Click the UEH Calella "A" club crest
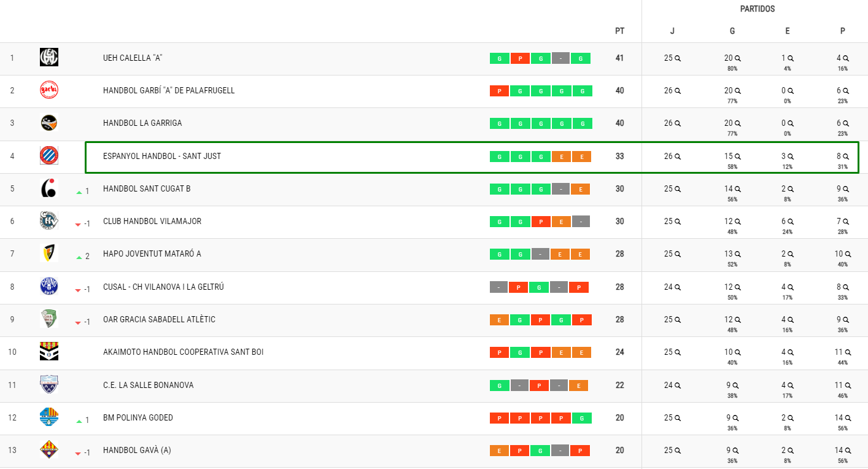The height and width of the screenshot is (469, 868). tap(48, 57)
